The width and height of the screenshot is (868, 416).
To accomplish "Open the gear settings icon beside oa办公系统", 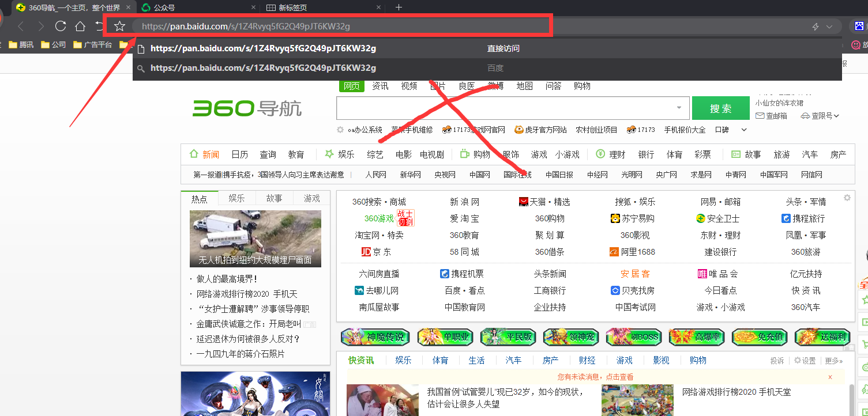I will tap(340, 130).
